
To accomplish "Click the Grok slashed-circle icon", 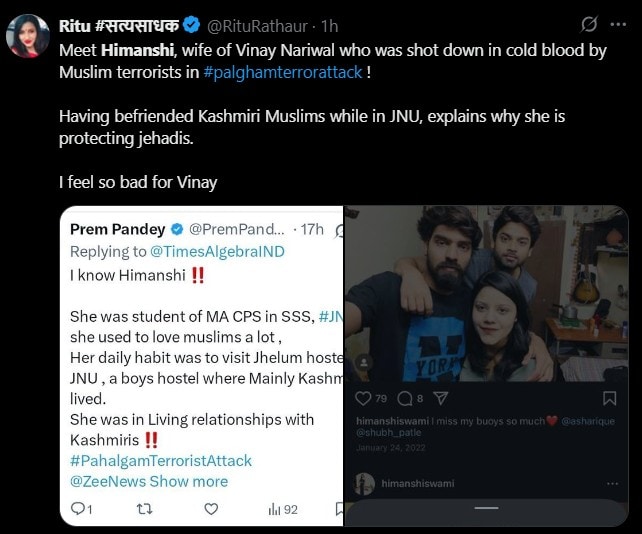I will [x=589, y=25].
